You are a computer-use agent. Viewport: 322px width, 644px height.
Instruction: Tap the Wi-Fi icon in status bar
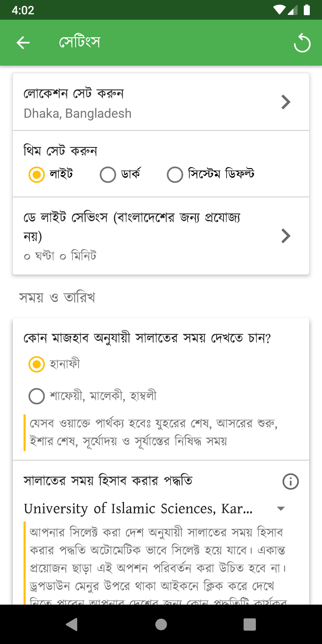279,10
